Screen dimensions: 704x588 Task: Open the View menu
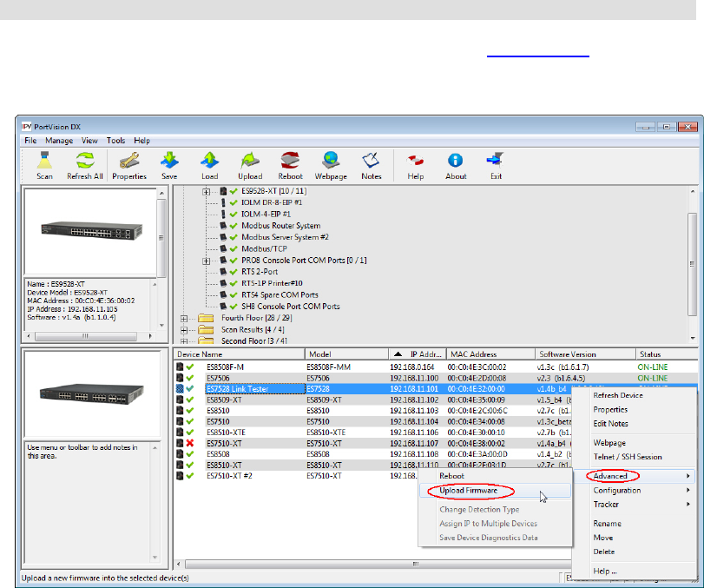tap(89, 141)
